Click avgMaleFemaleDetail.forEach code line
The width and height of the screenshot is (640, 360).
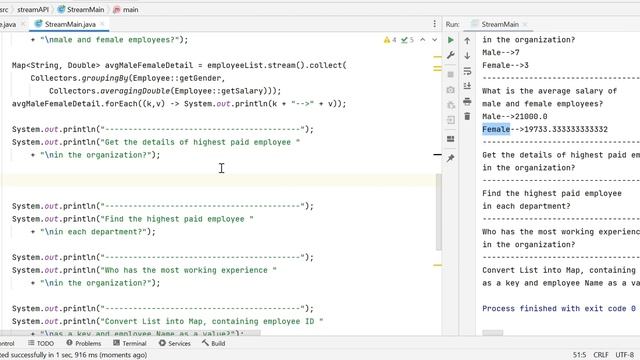point(179,104)
